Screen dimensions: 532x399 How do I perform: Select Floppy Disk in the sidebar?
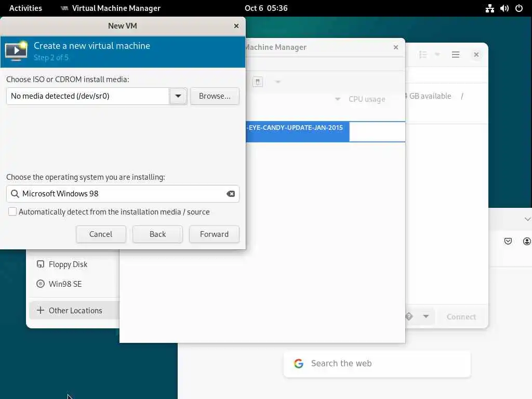[68, 264]
